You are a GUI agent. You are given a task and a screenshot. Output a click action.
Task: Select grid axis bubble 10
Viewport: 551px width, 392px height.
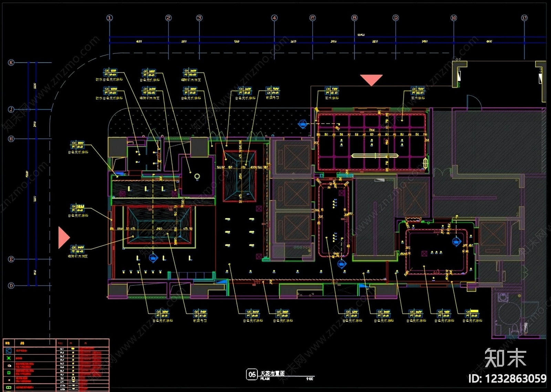(454, 18)
